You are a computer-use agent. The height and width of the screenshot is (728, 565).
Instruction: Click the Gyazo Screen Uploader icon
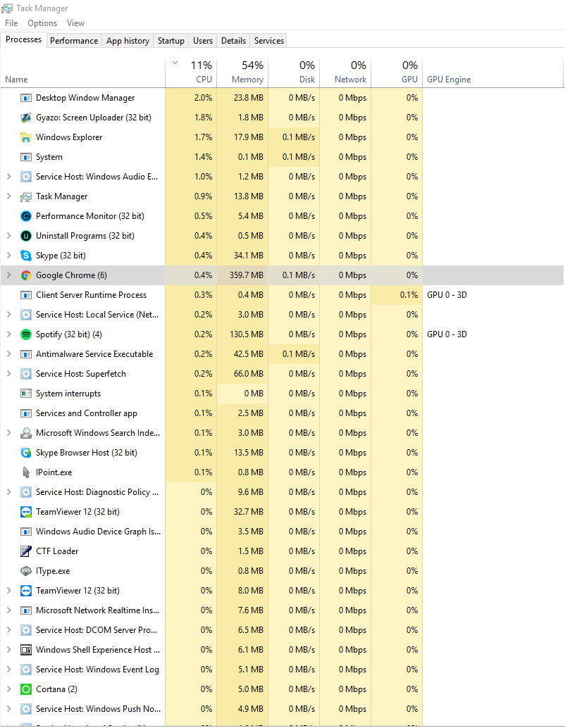[x=26, y=118]
